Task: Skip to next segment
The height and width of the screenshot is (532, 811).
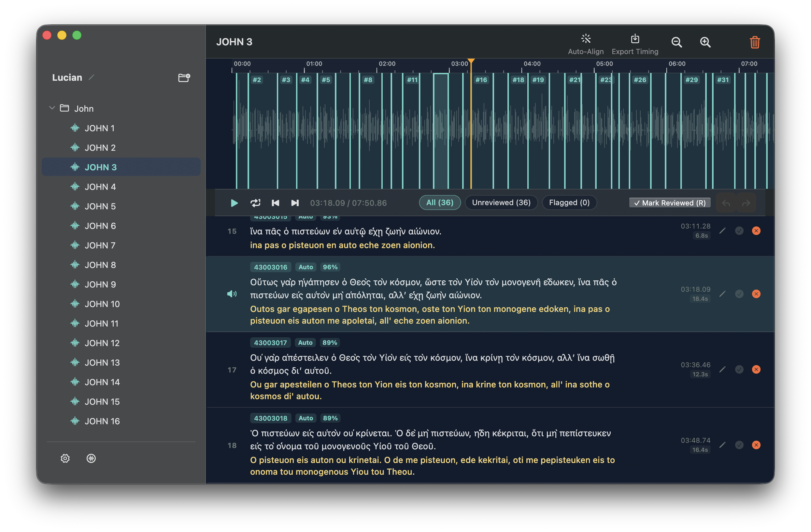Action: pos(295,203)
